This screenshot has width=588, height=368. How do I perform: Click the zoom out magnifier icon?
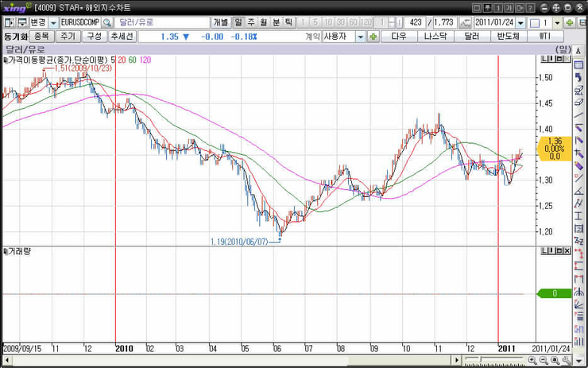(544, 361)
